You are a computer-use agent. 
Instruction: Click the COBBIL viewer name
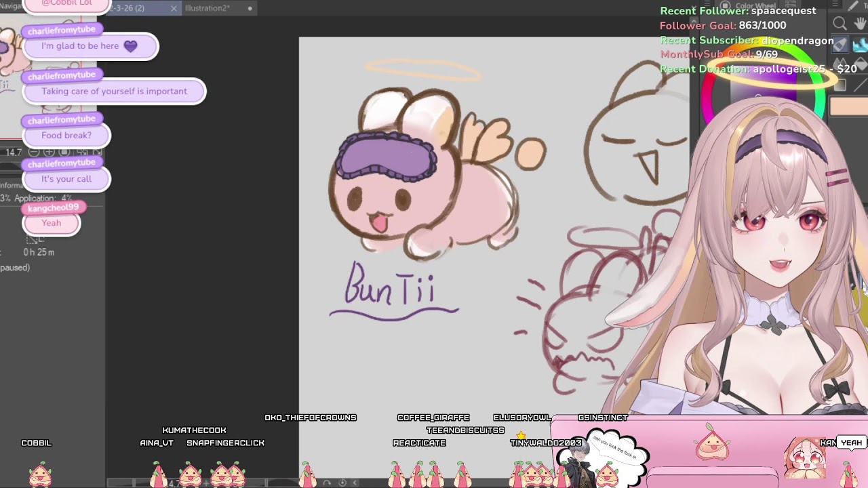point(37,443)
